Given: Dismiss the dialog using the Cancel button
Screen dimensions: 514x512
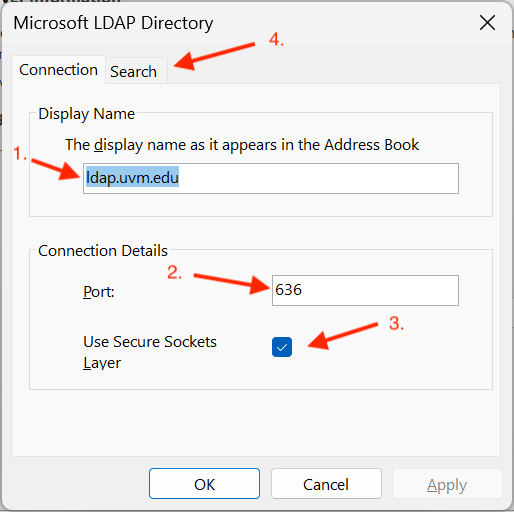Looking at the screenshot, I should pyautogui.click(x=326, y=484).
